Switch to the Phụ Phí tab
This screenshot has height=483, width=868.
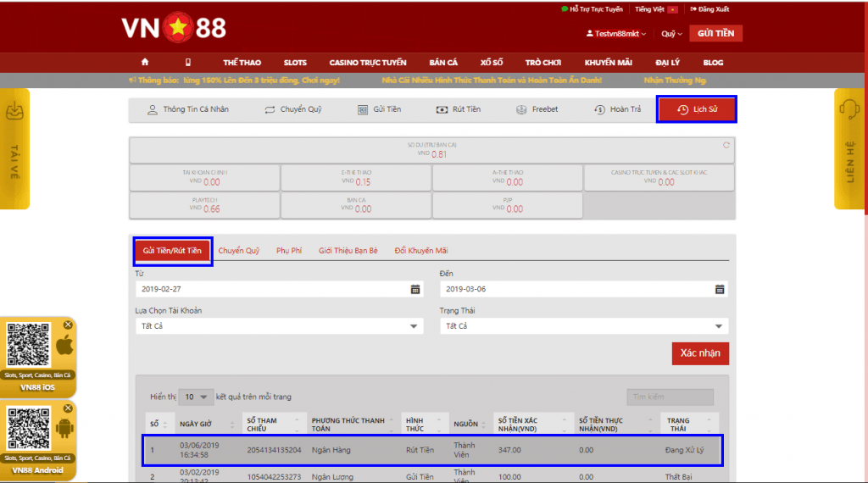[x=289, y=251]
